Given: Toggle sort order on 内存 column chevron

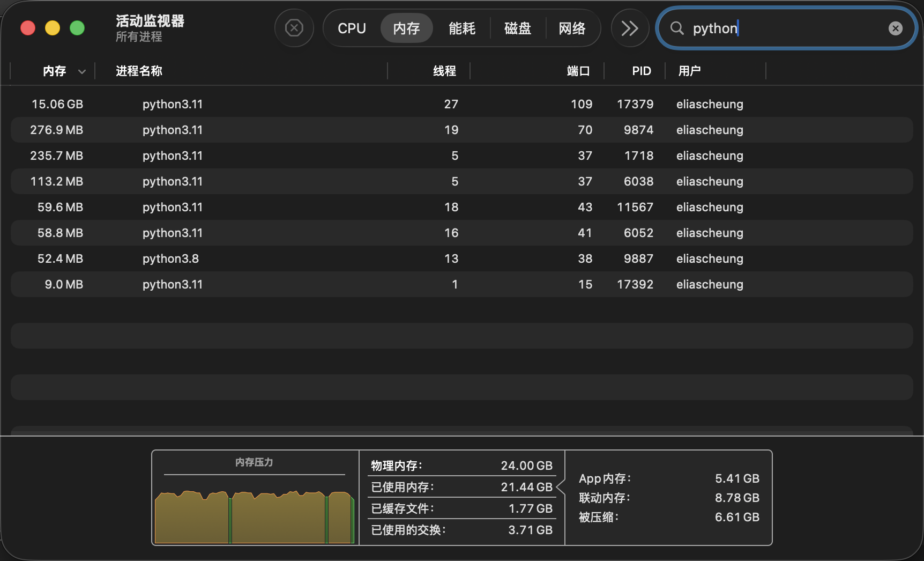Looking at the screenshot, I should pos(82,71).
